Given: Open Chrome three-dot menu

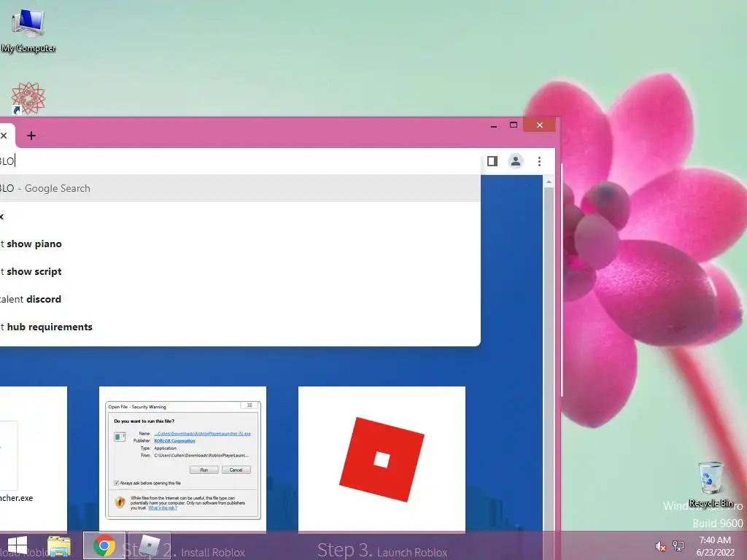Looking at the screenshot, I should click(539, 161).
